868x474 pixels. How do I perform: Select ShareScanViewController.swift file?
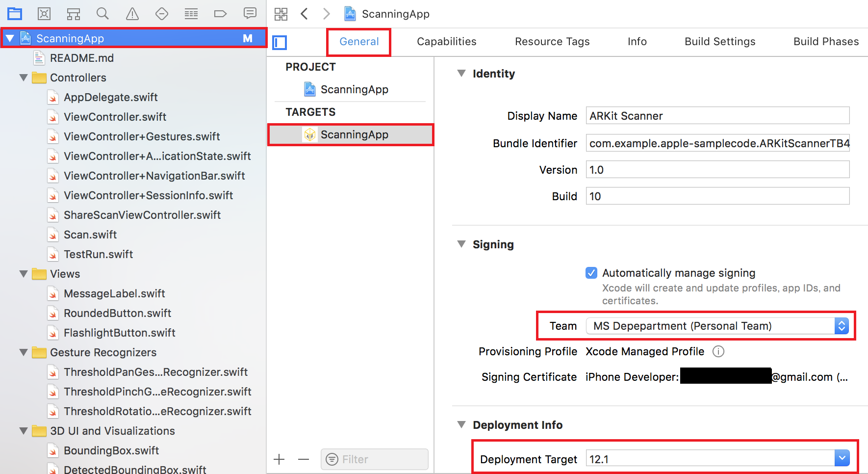coord(142,215)
